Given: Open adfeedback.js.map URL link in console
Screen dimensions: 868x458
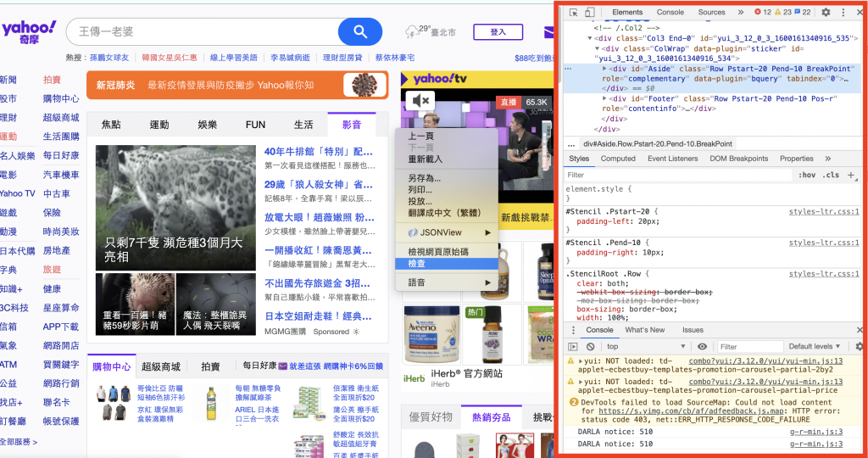Looking at the screenshot, I should (691, 411).
